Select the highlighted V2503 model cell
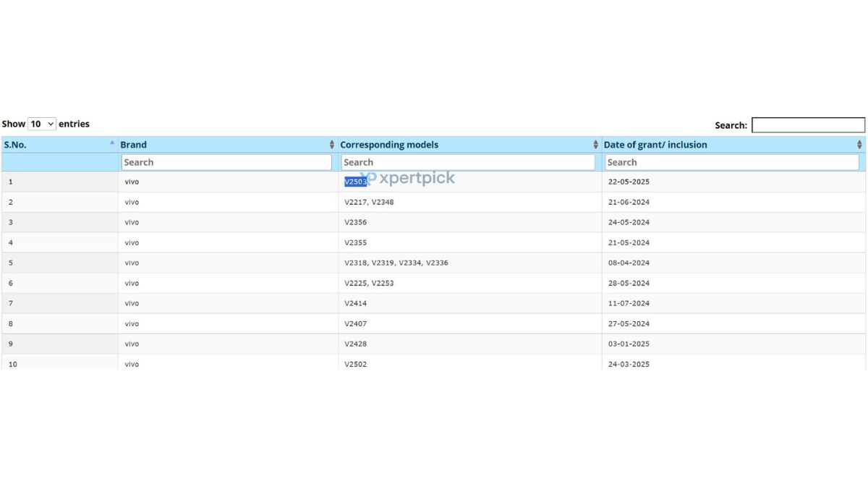 [x=355, y=182]
